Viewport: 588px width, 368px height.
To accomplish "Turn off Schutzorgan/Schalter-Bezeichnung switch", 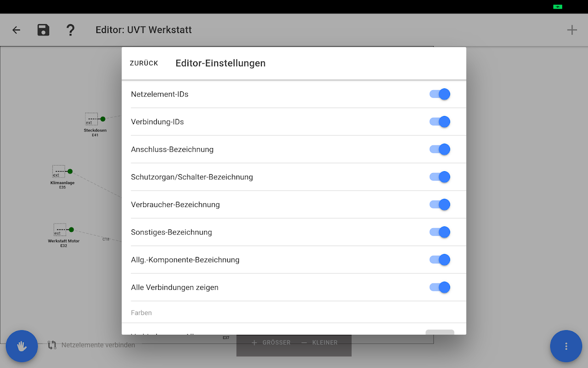I will pyautogui.click(x=440, y=177).
